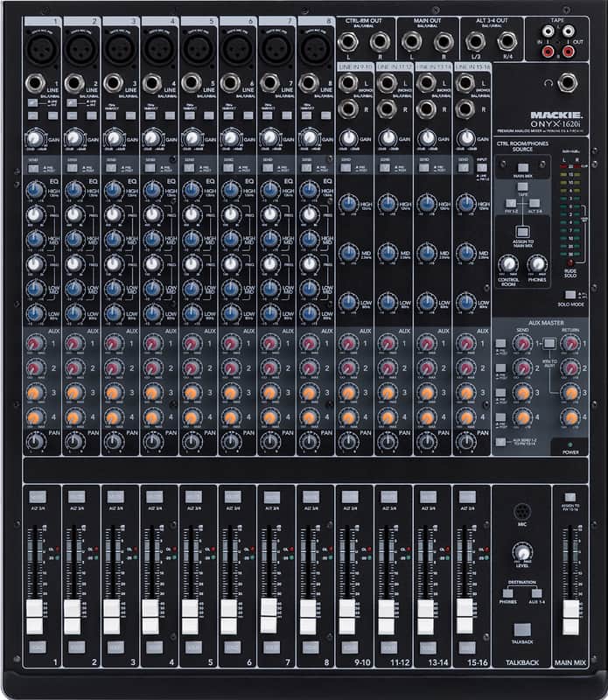Click the channel 1 XLR mic input
The image size is (608, 700).
pyautogui.click(x=42, y=48)
